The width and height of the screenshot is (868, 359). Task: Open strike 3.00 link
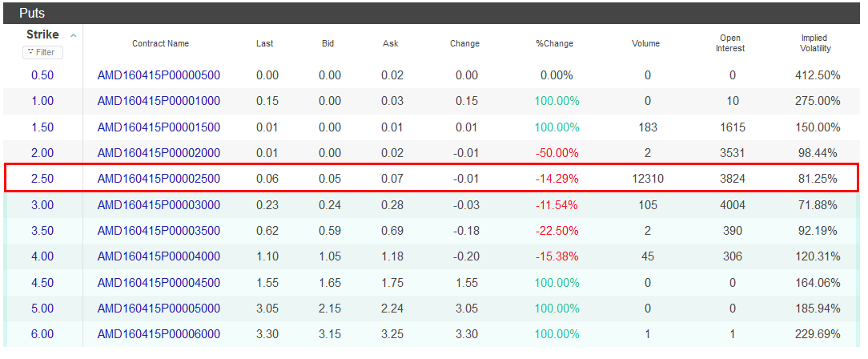[x=42, y=205]
